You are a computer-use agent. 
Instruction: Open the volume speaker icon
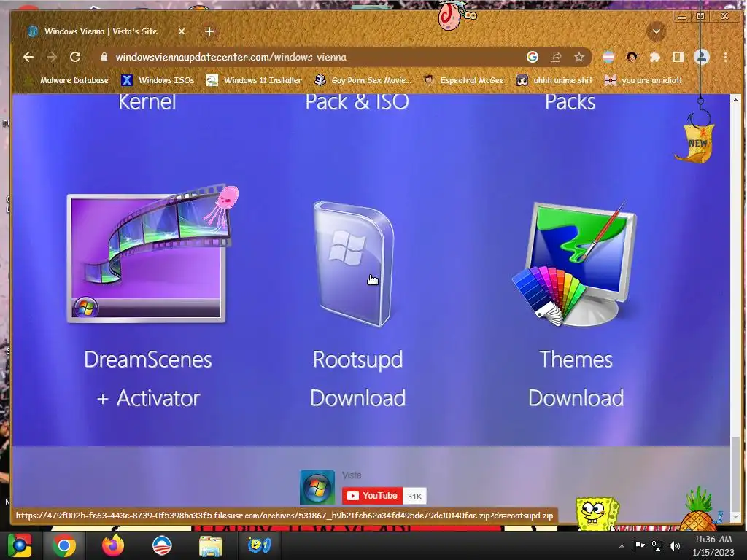click(675, 546)
